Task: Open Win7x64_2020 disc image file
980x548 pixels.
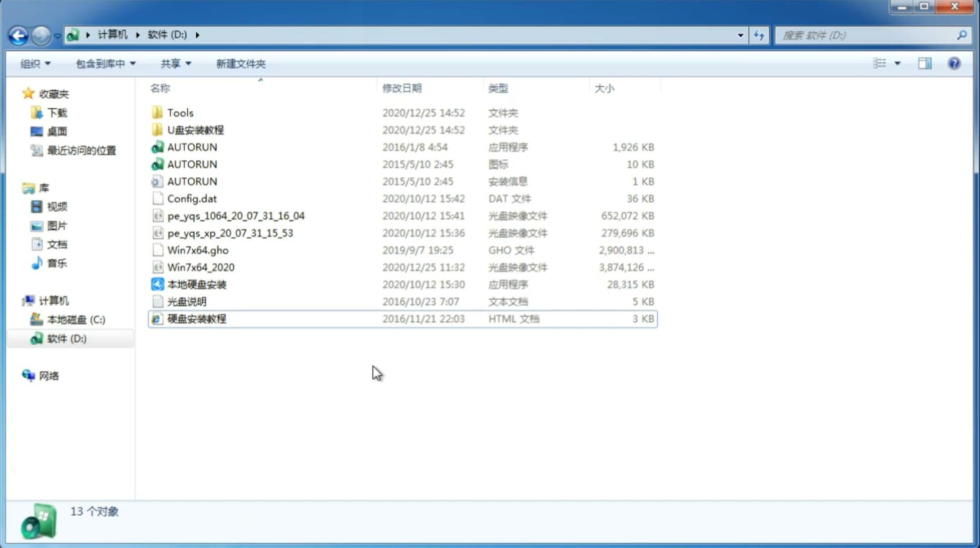Action: click(x=200, y=266)
